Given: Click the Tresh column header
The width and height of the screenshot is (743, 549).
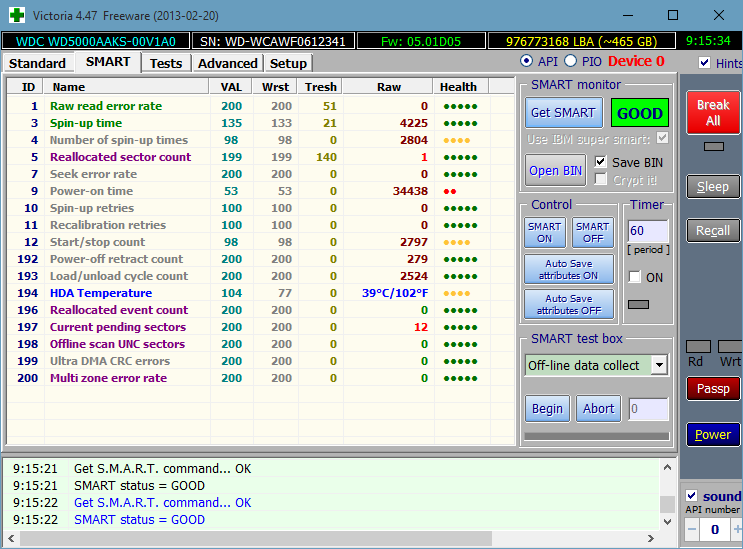Looking at the screenshot, I should (x=320, y=87).
